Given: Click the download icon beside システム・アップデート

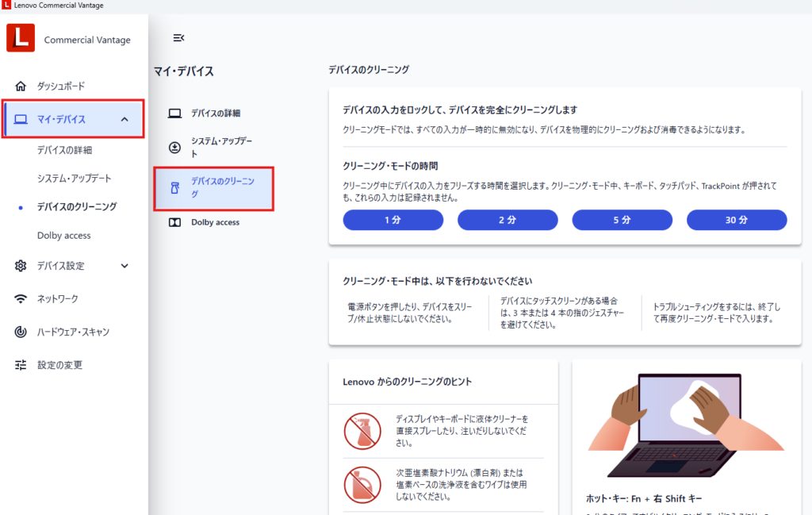Looking at the screenshot, I should tap(174, 148).
